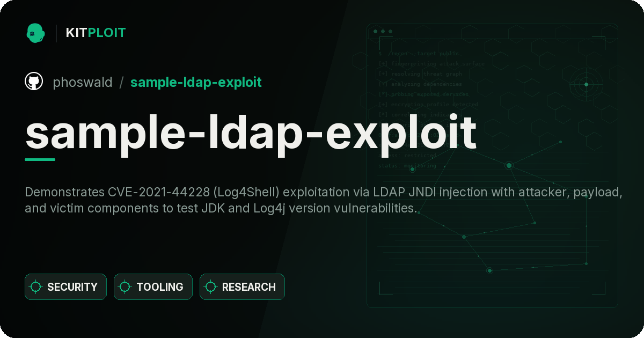Click "fingerprinting attack surface" terminal line

pos(431,64)
